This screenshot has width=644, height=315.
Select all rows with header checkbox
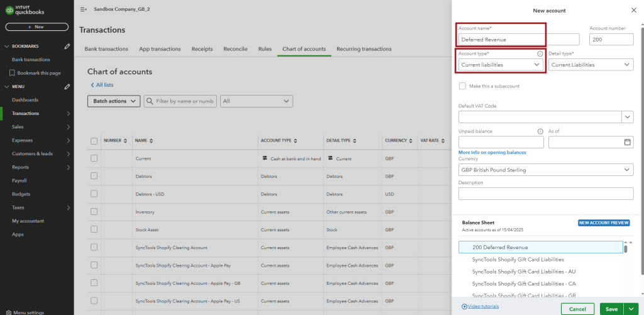[x=94, y=141]
